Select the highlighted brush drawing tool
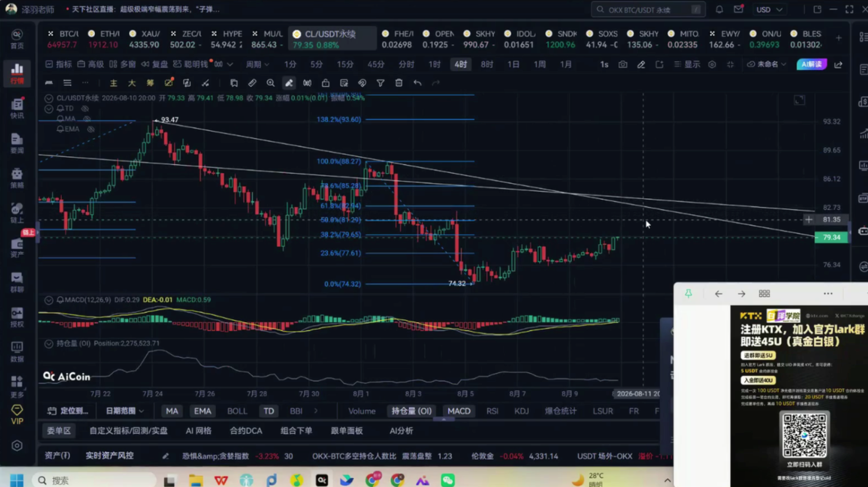The width and height of the screenshot is (868, 487). (x=289, y=83)
